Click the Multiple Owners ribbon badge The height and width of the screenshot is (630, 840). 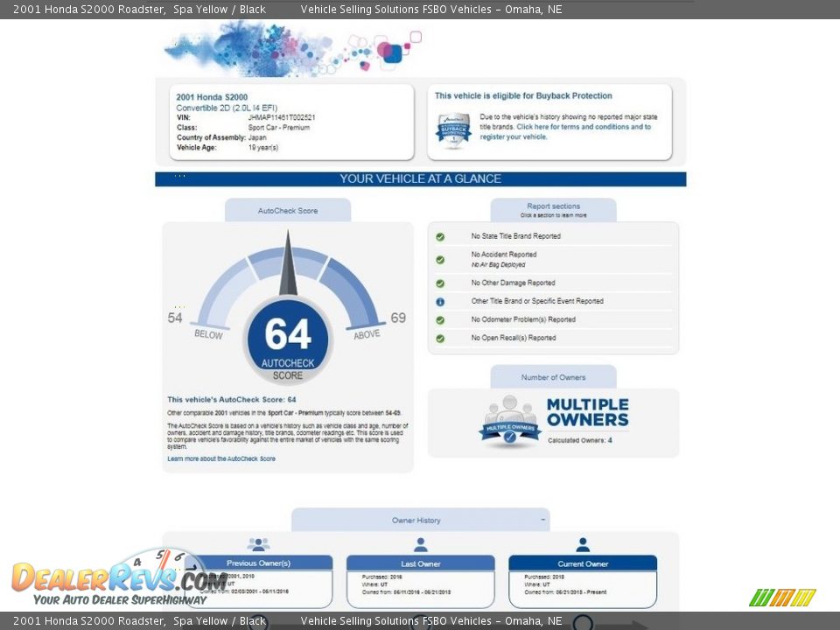[x=509, y=422]
